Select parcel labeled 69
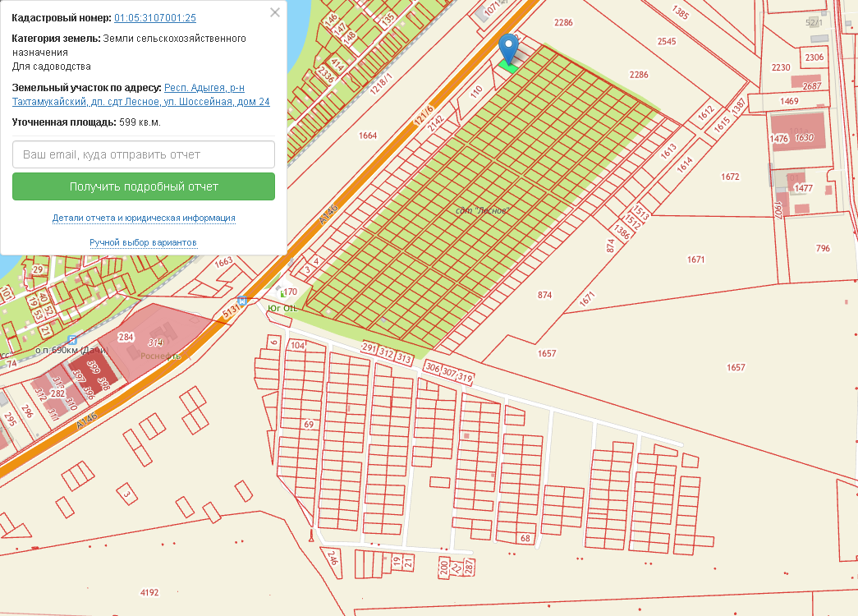Screen dimensions: 858x616 point(309,425)
